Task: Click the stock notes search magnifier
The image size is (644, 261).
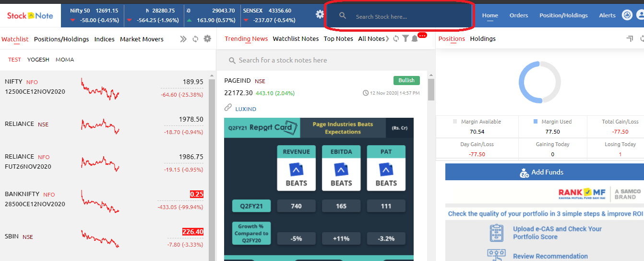Action: pyautogui.click(x=232, y=61)
